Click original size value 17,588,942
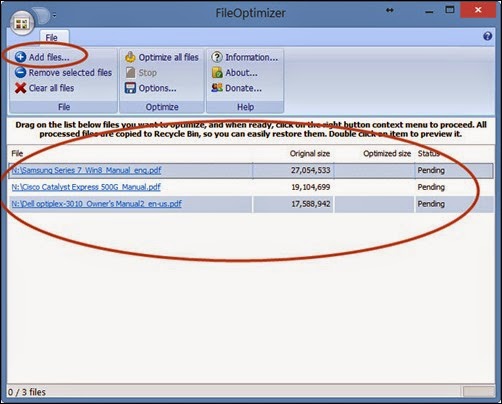 pos(311,204)
